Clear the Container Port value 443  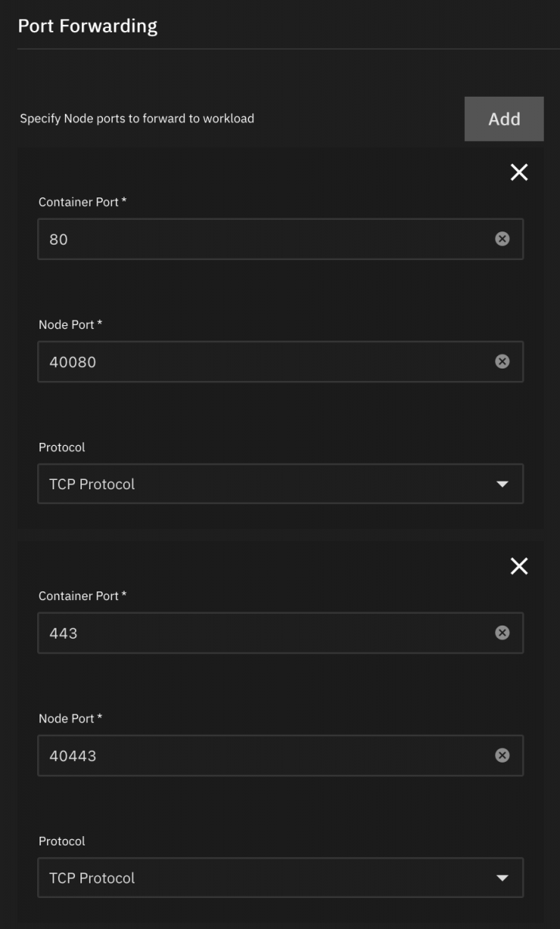pyautogui.click(x=502, y=633)
